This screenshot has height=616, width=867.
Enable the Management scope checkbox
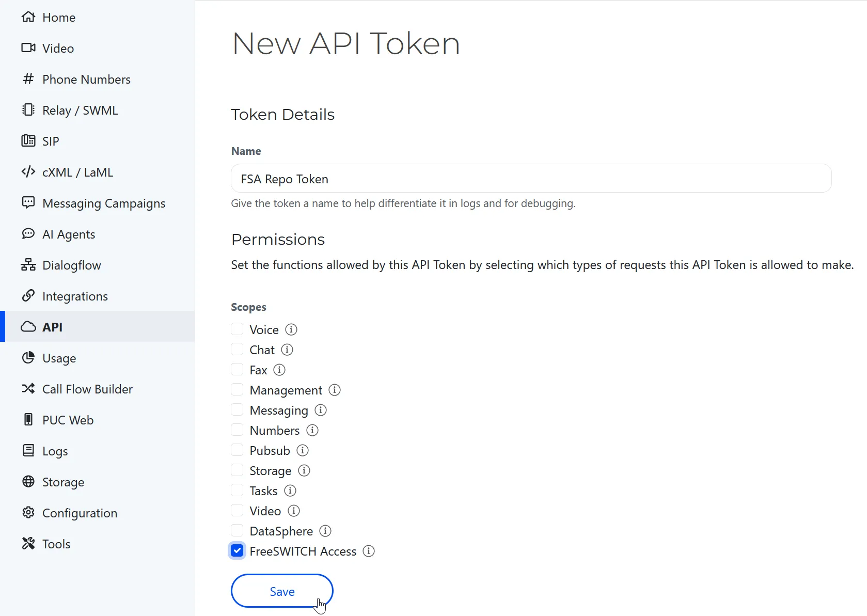[237, 389]
